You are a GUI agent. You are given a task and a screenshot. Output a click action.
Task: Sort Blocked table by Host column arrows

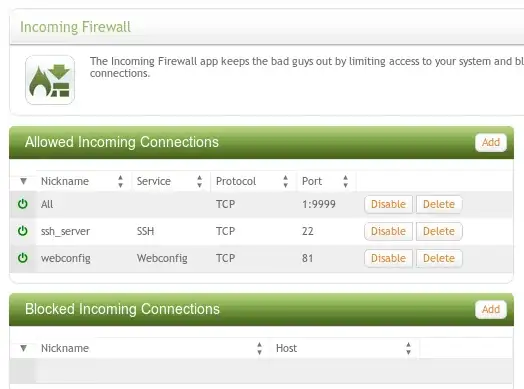408,348
